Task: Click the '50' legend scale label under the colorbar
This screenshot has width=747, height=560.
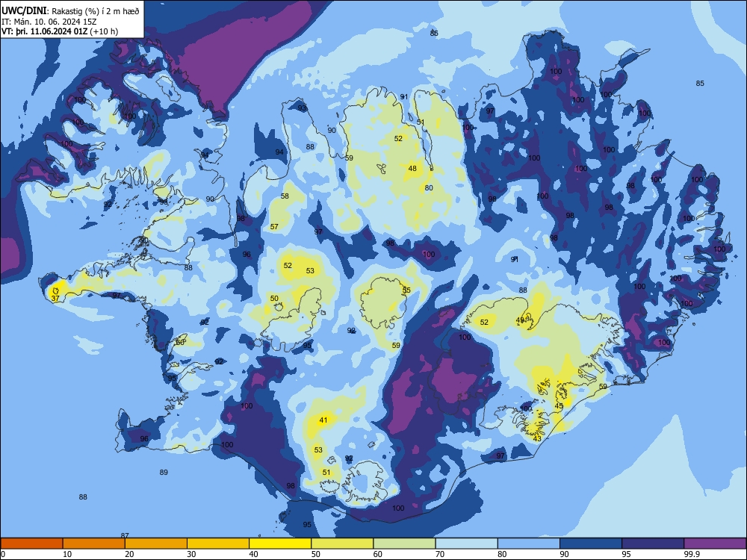Action: [x=316, y=554]
